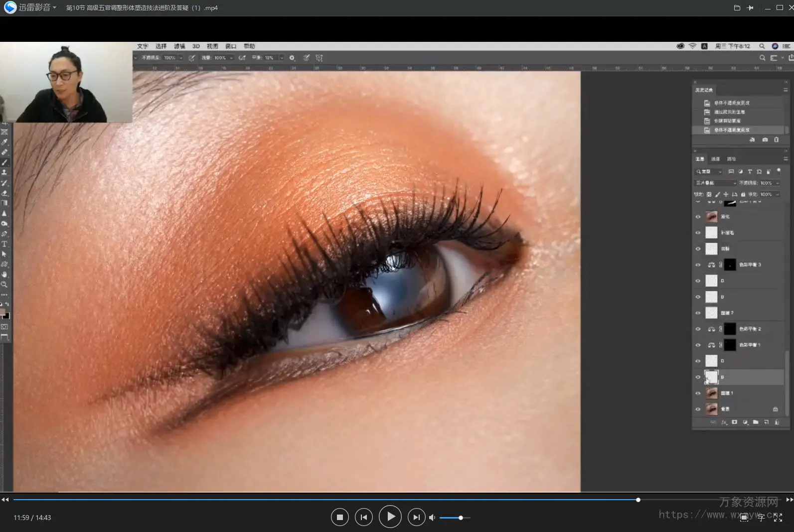Click the stop playback button
Viewport: 794px width, 532px height.
[339, 517]
